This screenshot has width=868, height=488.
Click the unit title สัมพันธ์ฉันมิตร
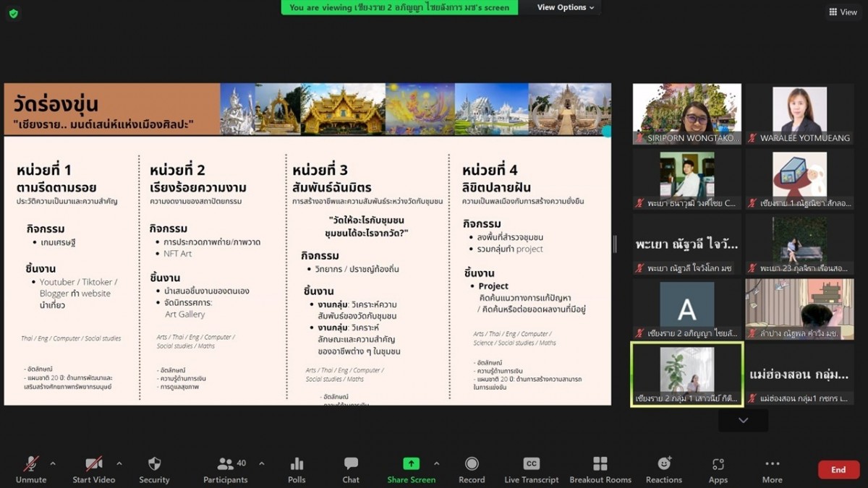pos(332,188)
